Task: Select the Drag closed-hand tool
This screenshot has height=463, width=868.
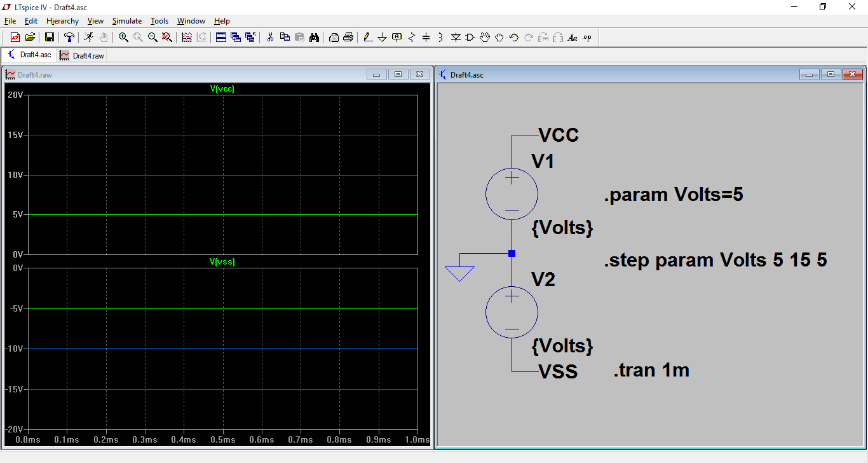Action: coord(499,38)
